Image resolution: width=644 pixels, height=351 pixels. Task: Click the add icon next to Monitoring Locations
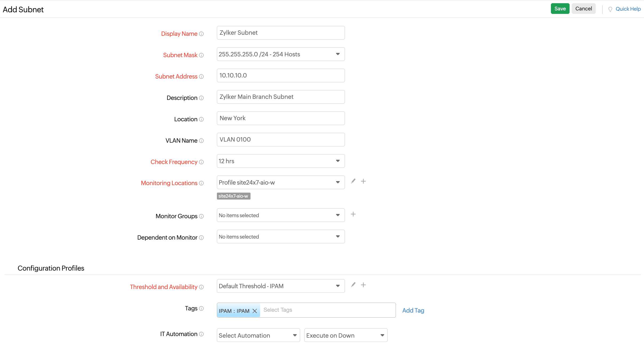[x=363, y=181]
